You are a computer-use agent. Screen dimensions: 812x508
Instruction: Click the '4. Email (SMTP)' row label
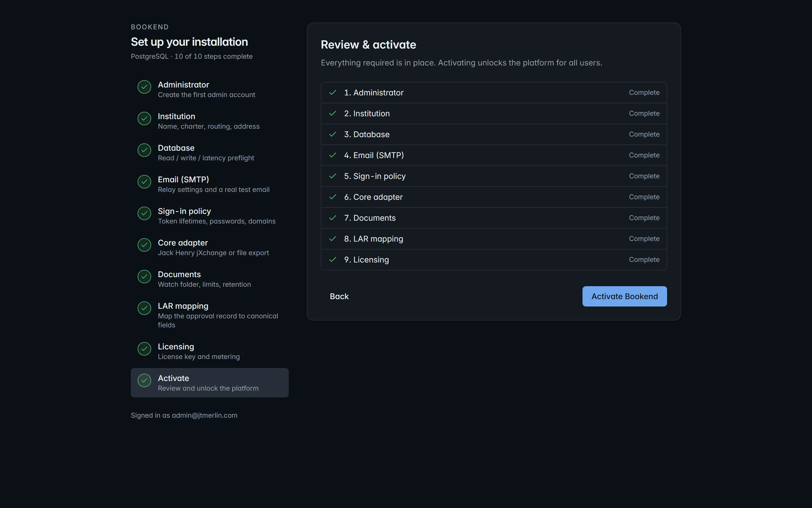pyautogui.click(x=374, y=155)
